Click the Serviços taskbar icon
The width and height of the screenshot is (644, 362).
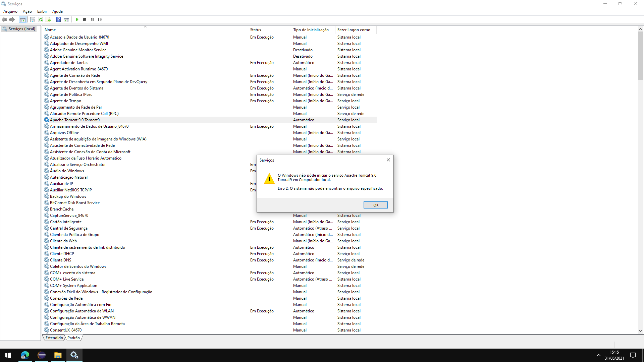coord(74,355)
